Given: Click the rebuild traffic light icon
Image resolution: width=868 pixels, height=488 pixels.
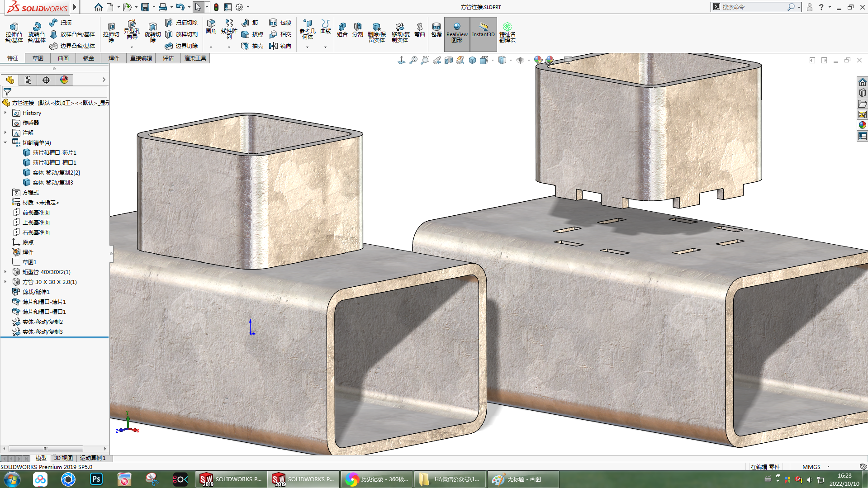Looking at the screenshot, I should 216,7.
